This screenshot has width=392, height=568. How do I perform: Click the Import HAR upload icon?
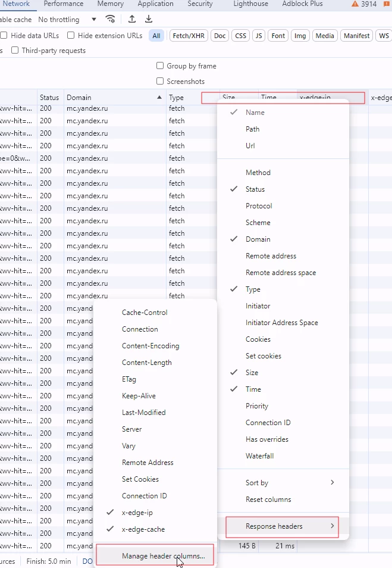pyautogui.click(x=132, y=19)
